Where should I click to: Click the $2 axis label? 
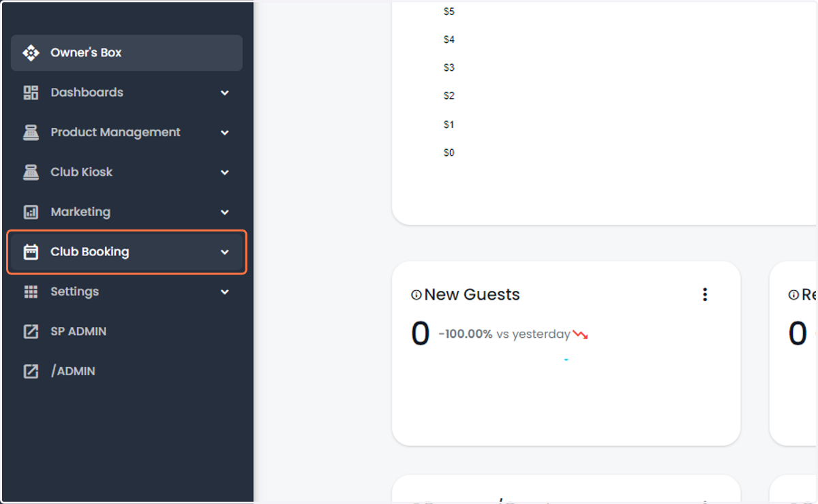click(x=449, y=96)
